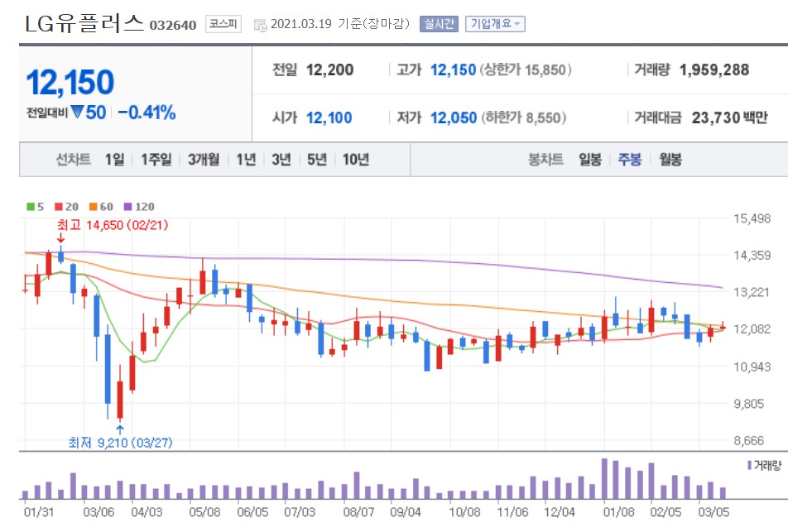Click the calendar icon beside the 2021.03.19 date
The height and width of the screenshot is (532, 788).
pos(260,25)
